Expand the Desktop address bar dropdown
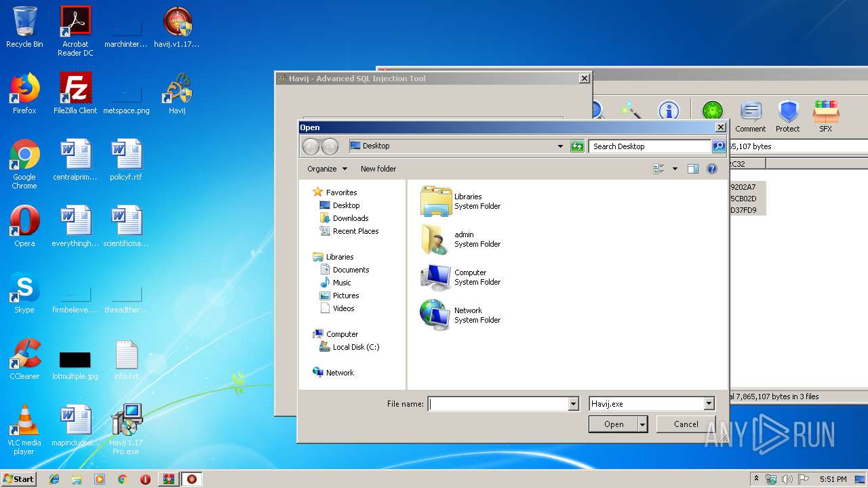The height and width of the screenshot is (488, 868). point(560,146)
